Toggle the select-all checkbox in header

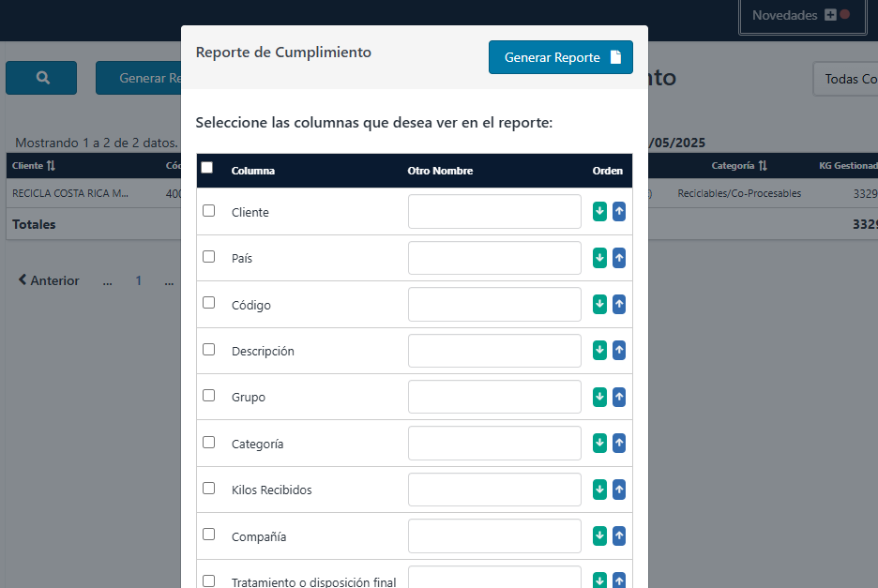tap(207, 168)
